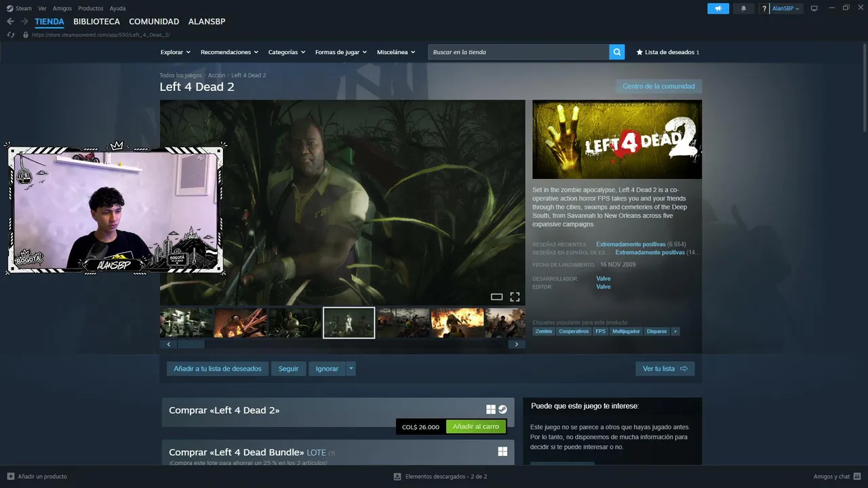Click Añadir a tu lista de deseados

[x=218, y=369]
